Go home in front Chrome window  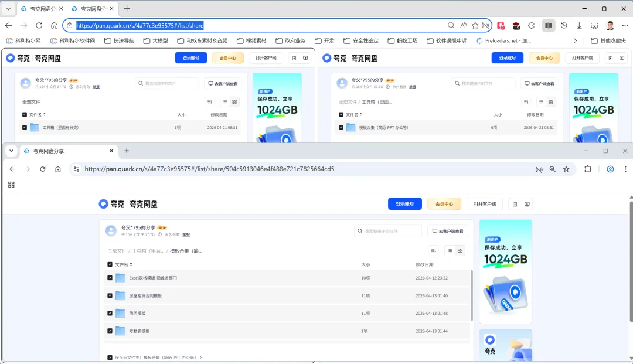tap(58, 169)
